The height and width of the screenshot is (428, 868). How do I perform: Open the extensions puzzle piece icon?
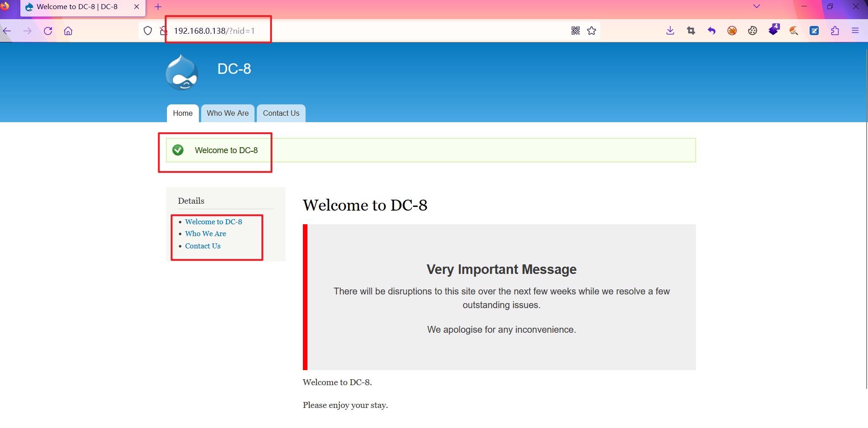[x=835, y=31]
